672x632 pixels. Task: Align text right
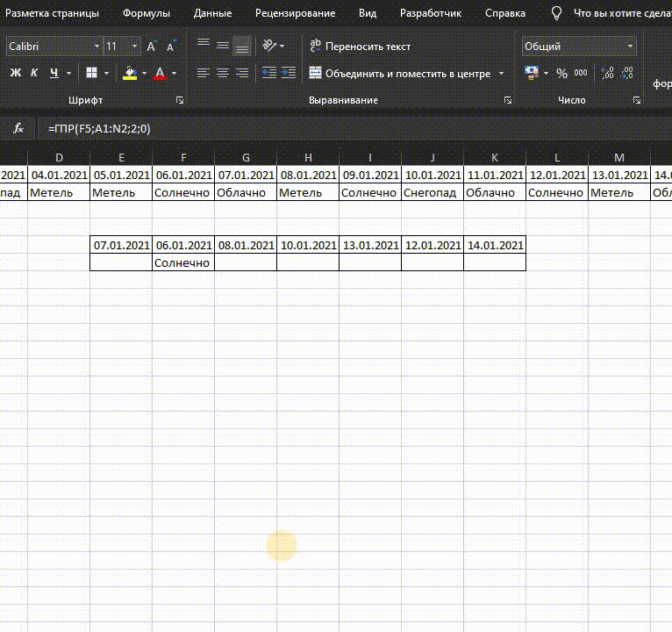point(242,73)
